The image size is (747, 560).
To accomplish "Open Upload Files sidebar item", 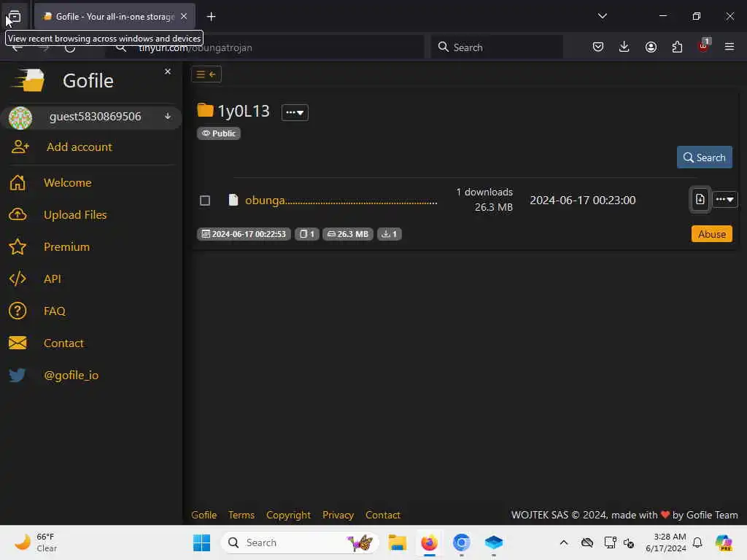I will (x=75, y=215).
